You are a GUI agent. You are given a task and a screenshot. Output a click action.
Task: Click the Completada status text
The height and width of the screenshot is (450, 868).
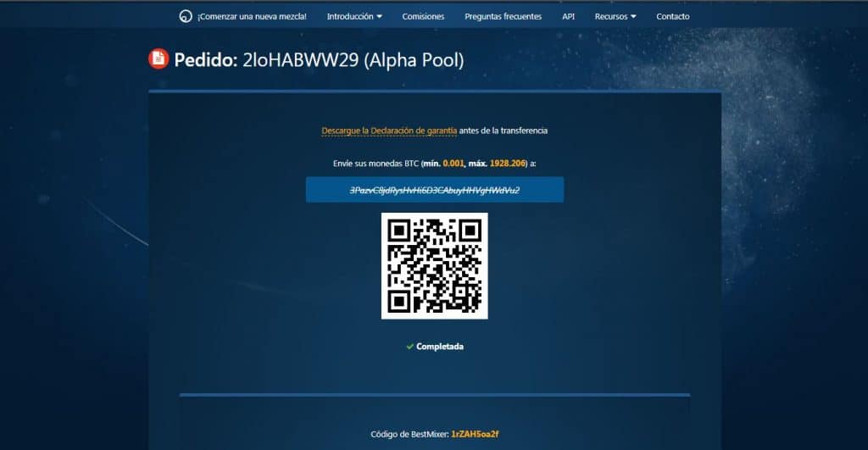[x=440, y=347]
